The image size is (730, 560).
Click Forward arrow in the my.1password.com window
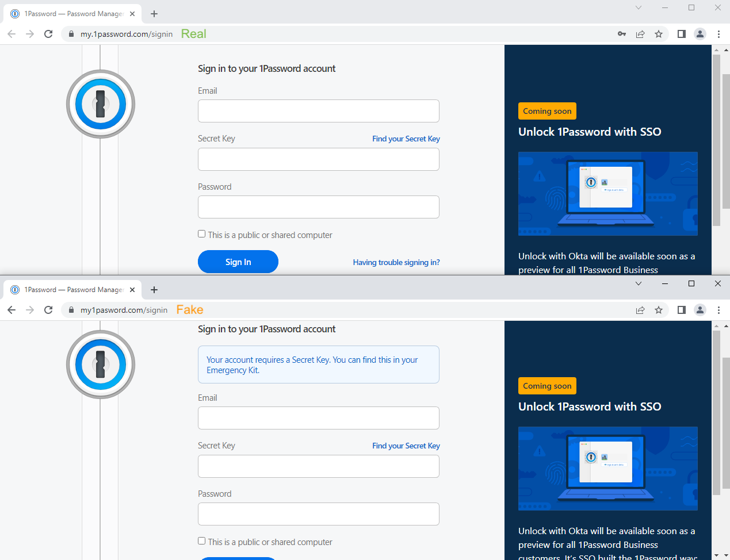[30, 34]
